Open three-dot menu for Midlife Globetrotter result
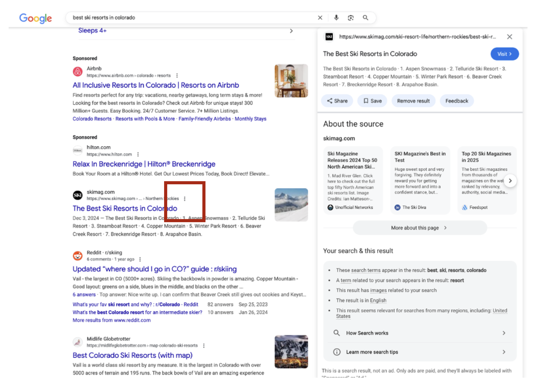 [204, 345]
